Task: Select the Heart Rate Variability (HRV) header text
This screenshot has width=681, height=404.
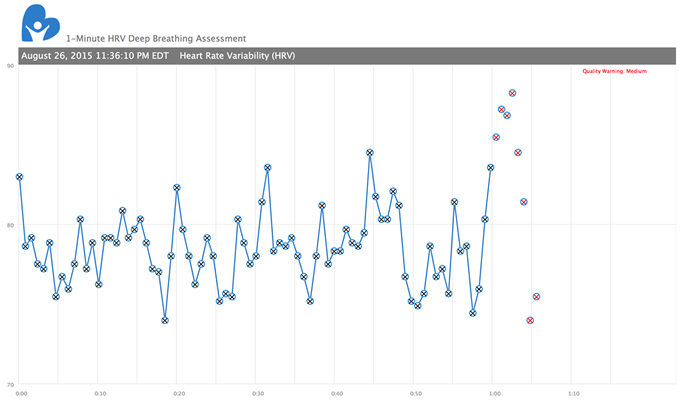Action: (x=236, y=55)
